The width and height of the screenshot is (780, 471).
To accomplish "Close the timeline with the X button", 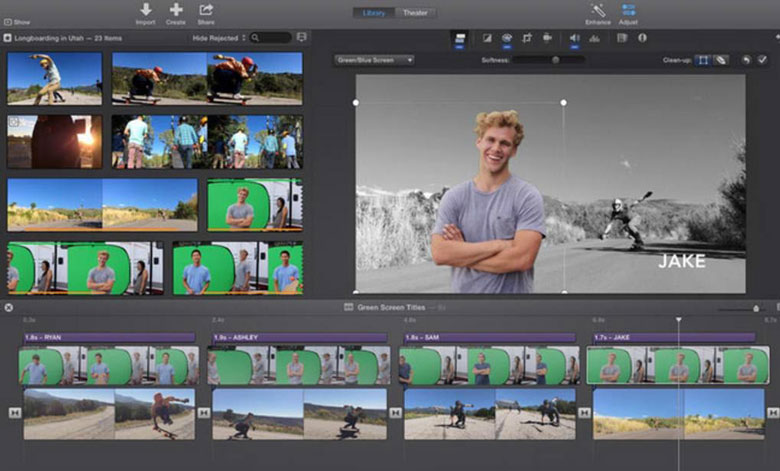I will (8, 307).
